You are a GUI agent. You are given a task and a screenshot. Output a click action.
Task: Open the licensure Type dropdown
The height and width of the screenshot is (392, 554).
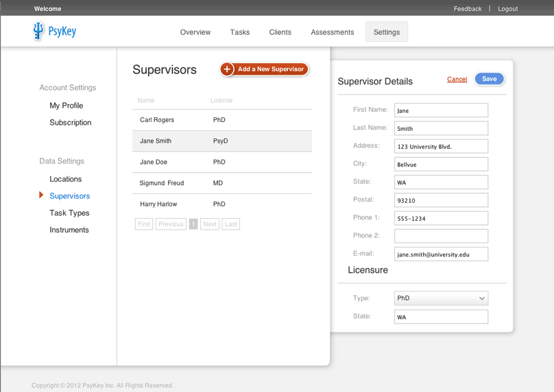[x=441, y=298]
